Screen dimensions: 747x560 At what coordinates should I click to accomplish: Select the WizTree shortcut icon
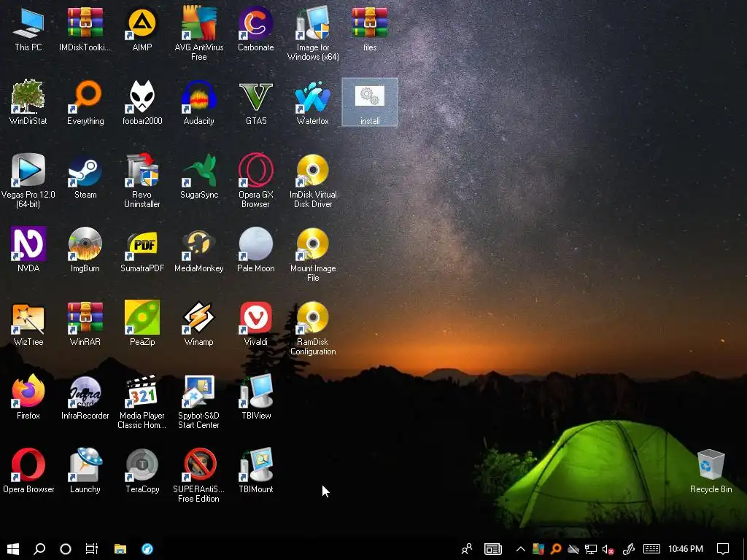(28, 318)
